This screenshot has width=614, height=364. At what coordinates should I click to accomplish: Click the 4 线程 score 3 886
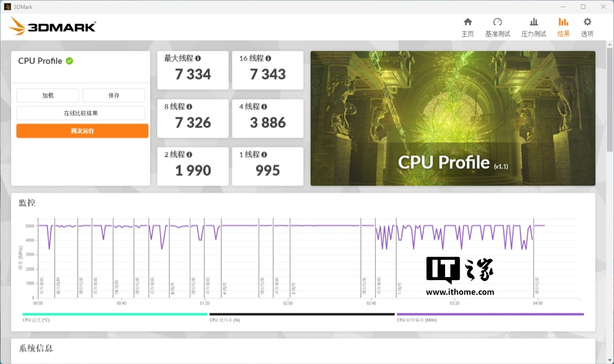click(x=268, y=122)
